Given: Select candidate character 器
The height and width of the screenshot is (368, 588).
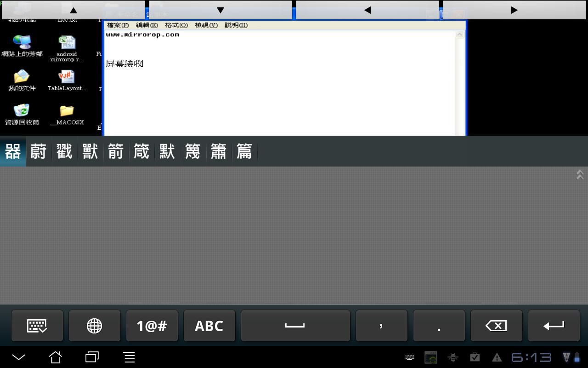Looking at the screenshot, I should [x=12, y=151].
